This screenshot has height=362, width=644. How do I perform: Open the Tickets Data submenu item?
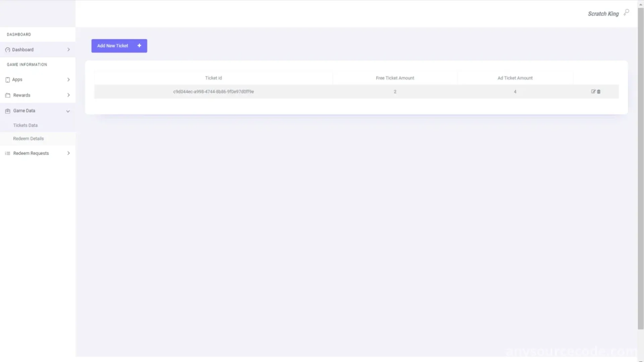point(25,125)
